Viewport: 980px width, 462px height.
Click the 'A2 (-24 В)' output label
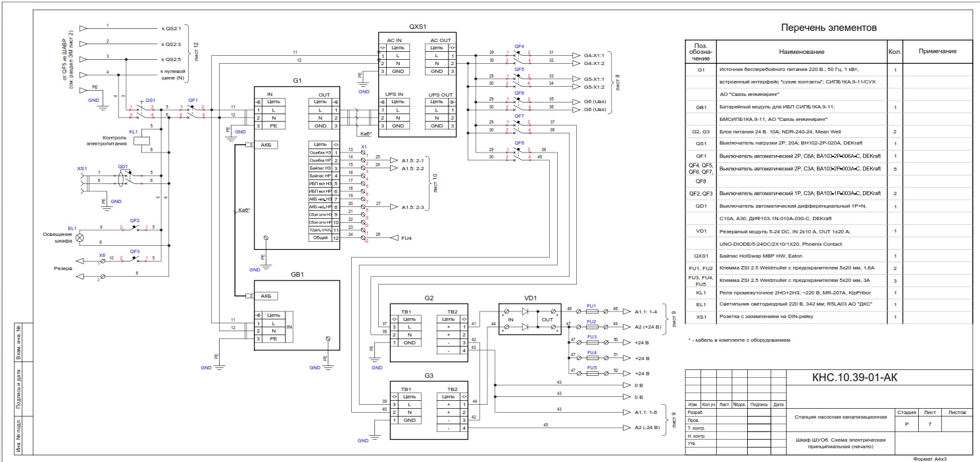coord(649,428)
